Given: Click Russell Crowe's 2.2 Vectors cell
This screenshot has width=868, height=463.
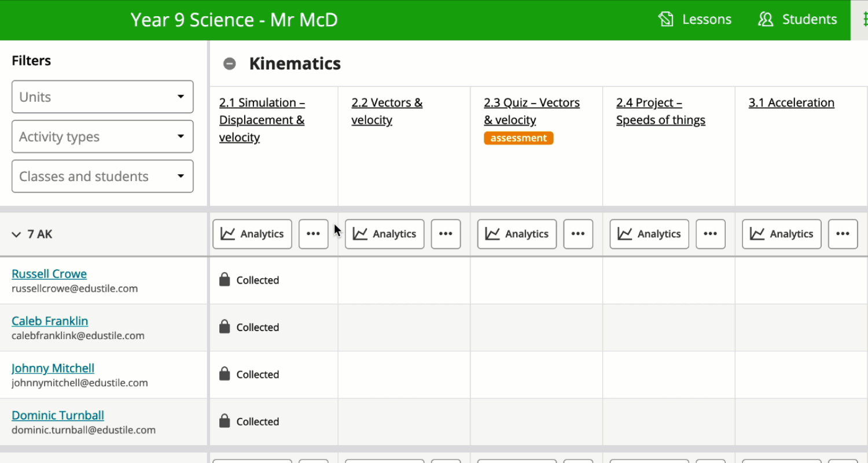Looking at the screenshot, I should [x=404, y=280].
